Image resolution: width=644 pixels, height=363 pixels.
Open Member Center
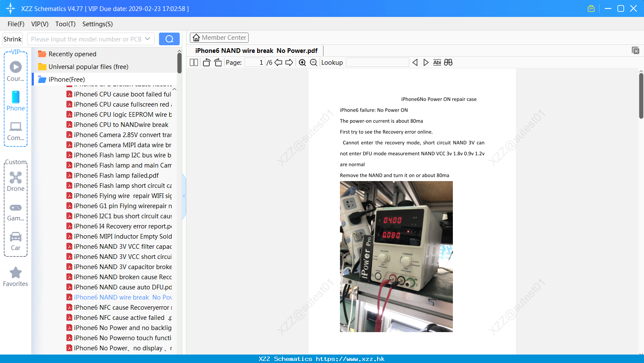point(219,38)
